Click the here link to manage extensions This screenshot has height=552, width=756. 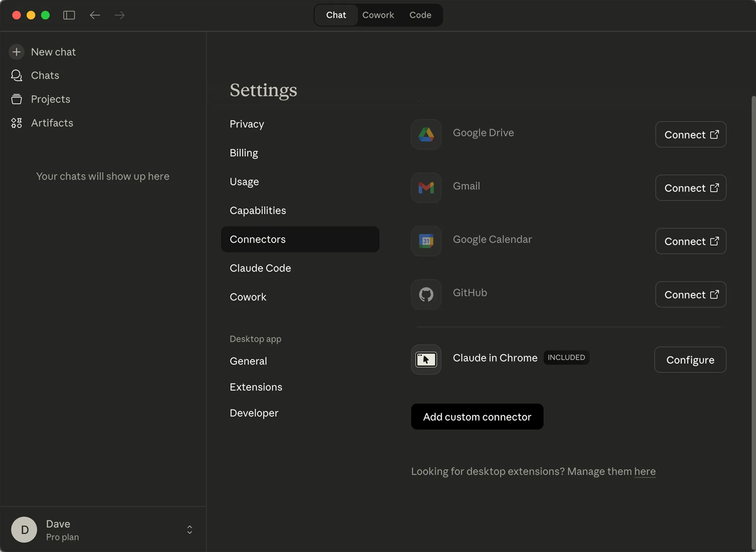tap(644, 471)
